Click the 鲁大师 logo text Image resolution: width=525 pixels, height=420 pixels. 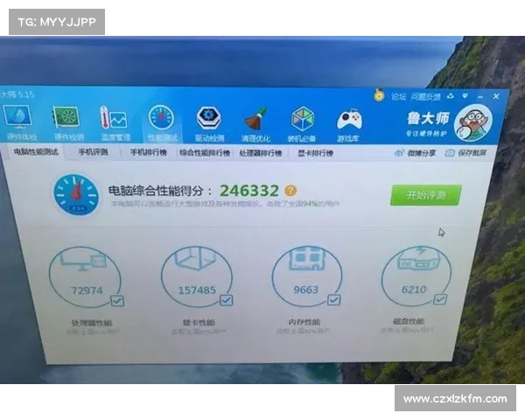(x=428, y=118)
